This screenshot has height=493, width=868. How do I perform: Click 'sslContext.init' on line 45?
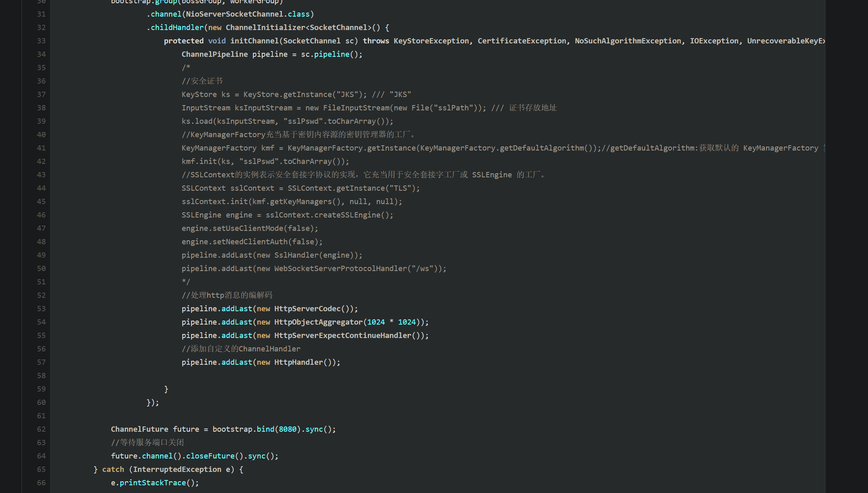coord(215,202)
